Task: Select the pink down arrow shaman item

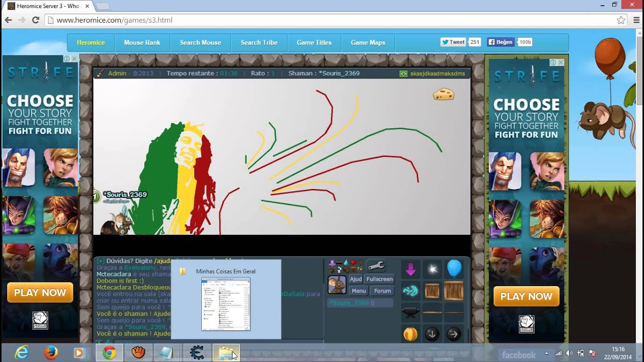Action: [411, 269]
